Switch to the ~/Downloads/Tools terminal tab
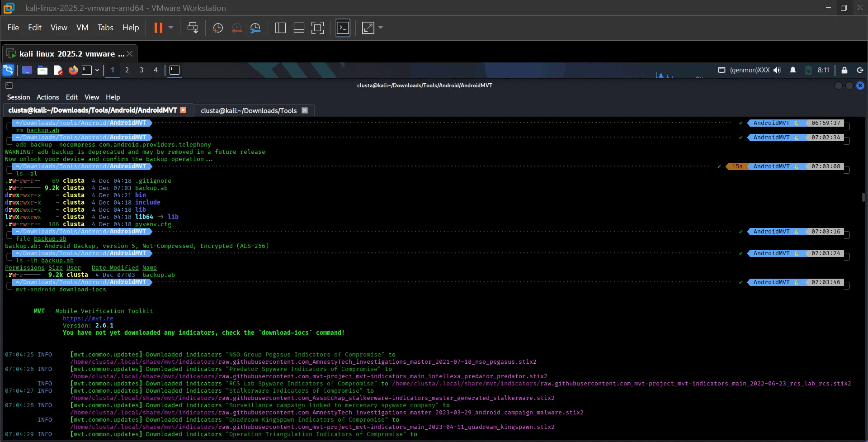 tap(249, 110)
